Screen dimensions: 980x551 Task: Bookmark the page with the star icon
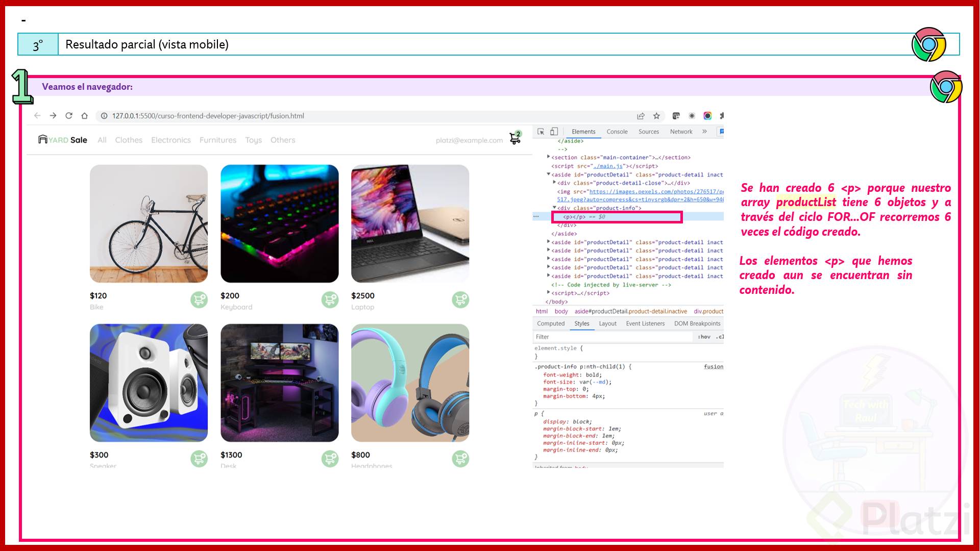[x=657, y=116]
